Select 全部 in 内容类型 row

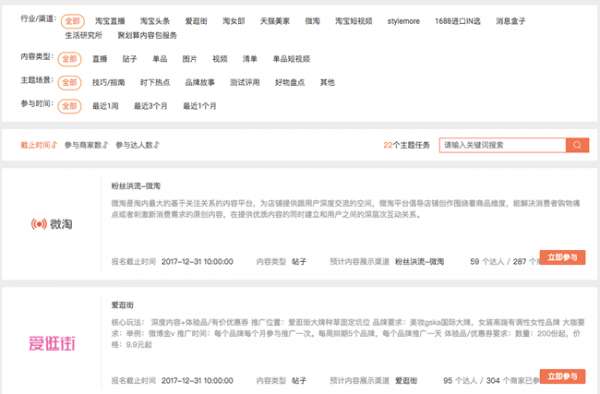[69, 59]
